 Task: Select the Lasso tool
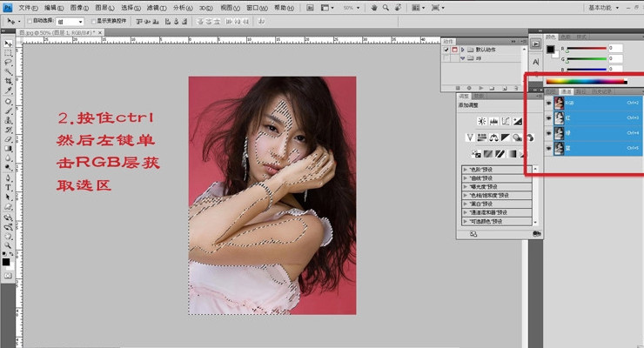coord(8,63)
